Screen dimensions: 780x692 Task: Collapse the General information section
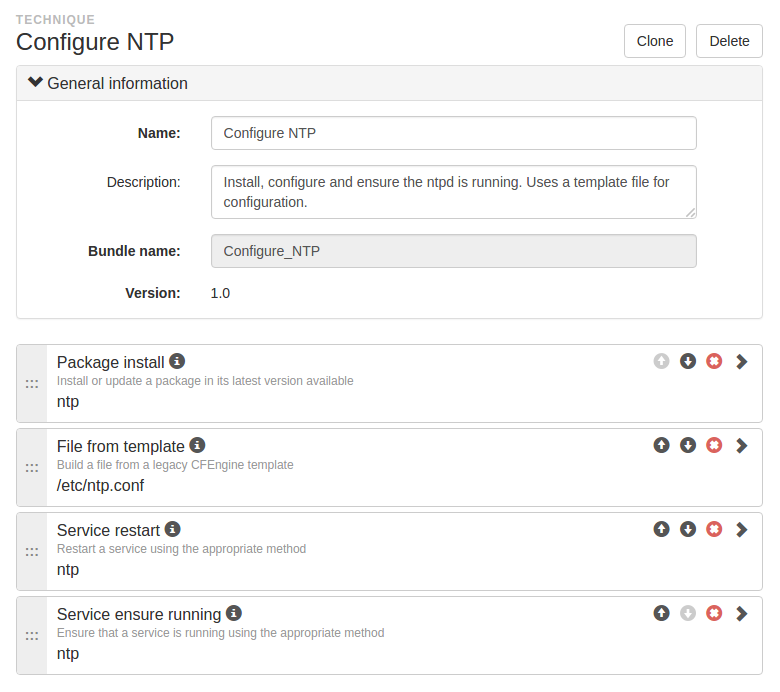tap(35, 82)
